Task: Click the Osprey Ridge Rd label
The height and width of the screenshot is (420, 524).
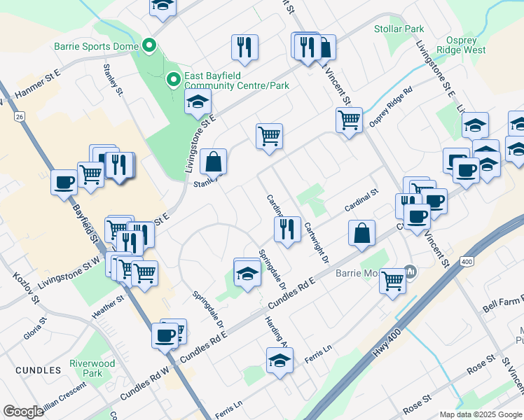Action: click(391, 107)
